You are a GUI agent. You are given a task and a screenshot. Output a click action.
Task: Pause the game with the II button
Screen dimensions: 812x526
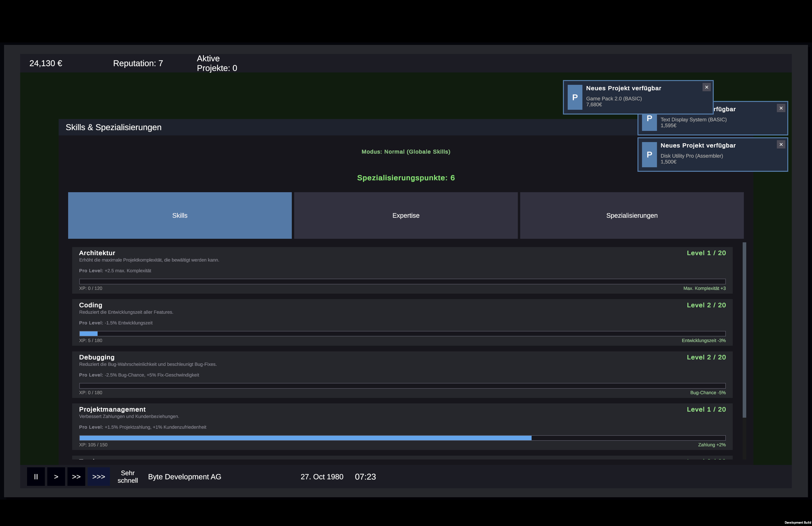click(36, 477)
